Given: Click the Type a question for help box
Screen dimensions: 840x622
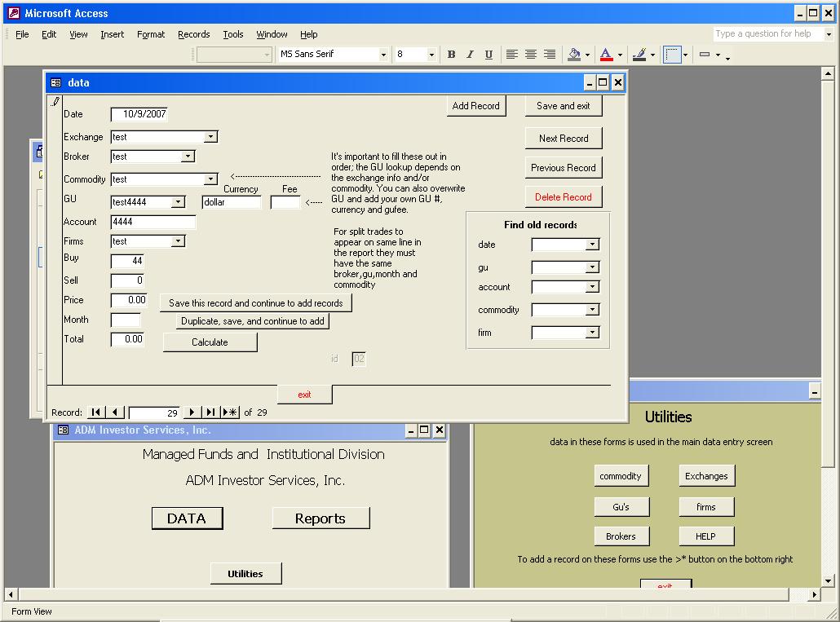Looking at the screenshot, I should point(768,33).
